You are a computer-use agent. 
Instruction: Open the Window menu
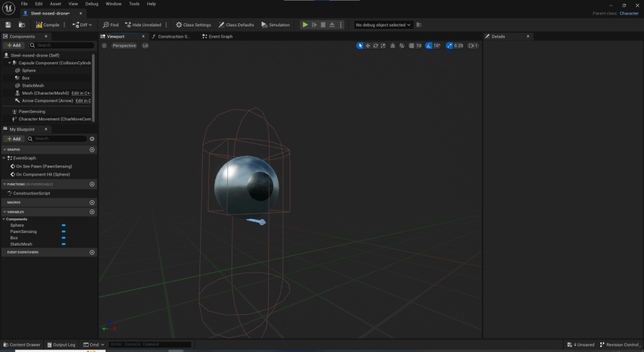(x=113, y=4)
